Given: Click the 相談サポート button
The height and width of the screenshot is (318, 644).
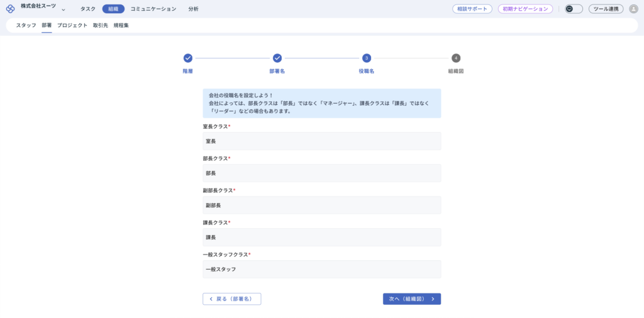Looking at the screenshot, I should (472, 9).
